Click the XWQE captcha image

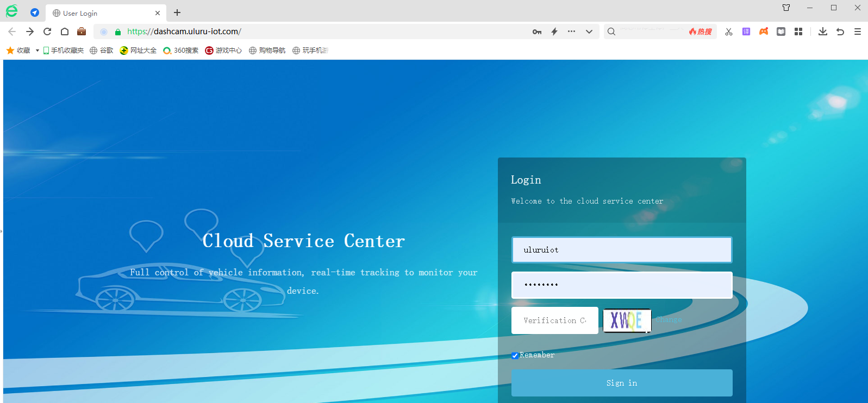click(627, 320)
